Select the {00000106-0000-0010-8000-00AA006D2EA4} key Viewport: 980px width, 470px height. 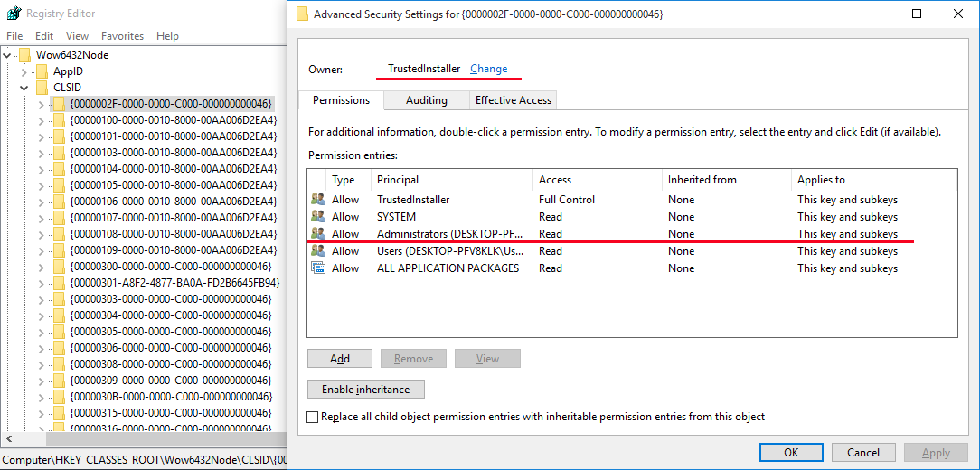[173, 202]
